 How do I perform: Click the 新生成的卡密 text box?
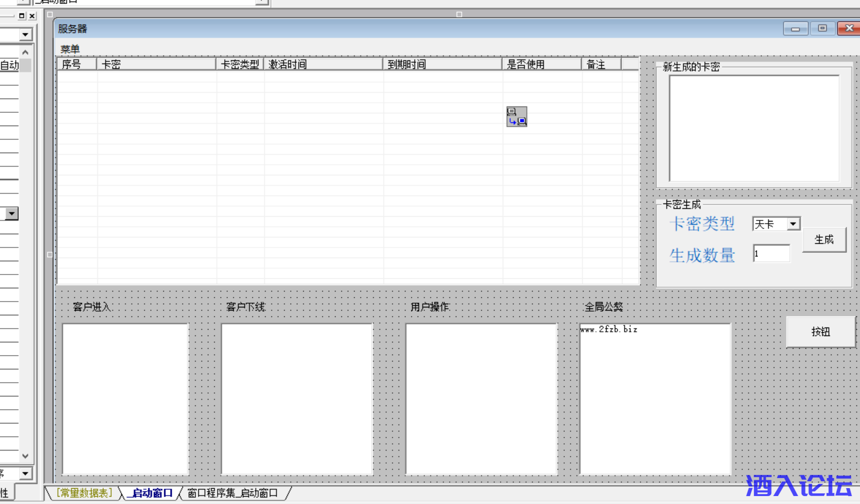tap(753, 128)
